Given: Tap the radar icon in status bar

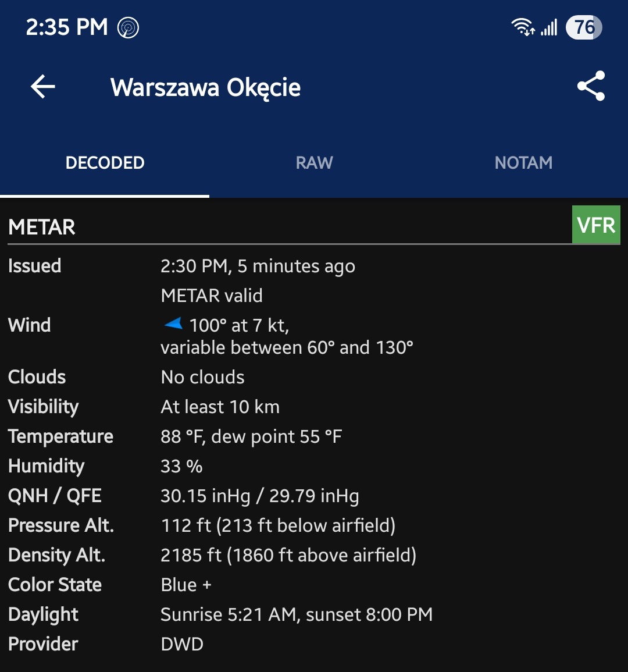Looking at the screenshot, I should pos(129,27).
